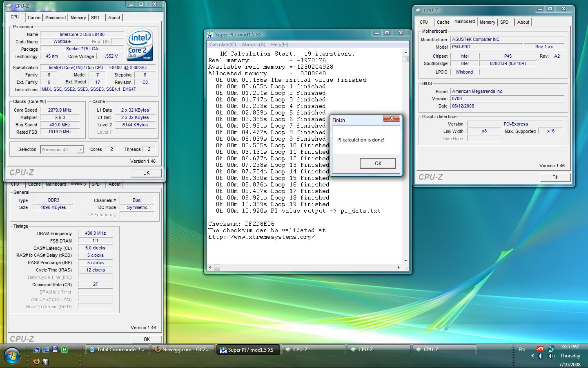
Task: Click the green quick launch icon
Action: click(x=64, y=350)
